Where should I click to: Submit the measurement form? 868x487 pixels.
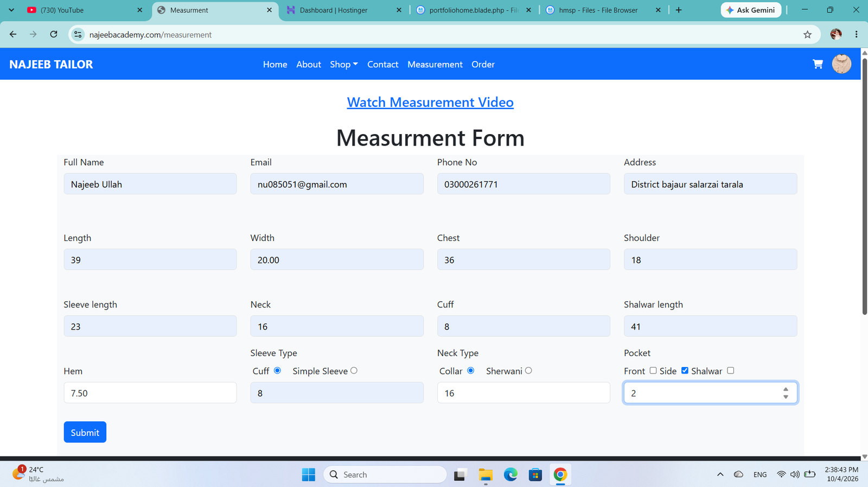click(x=85, y=432)
